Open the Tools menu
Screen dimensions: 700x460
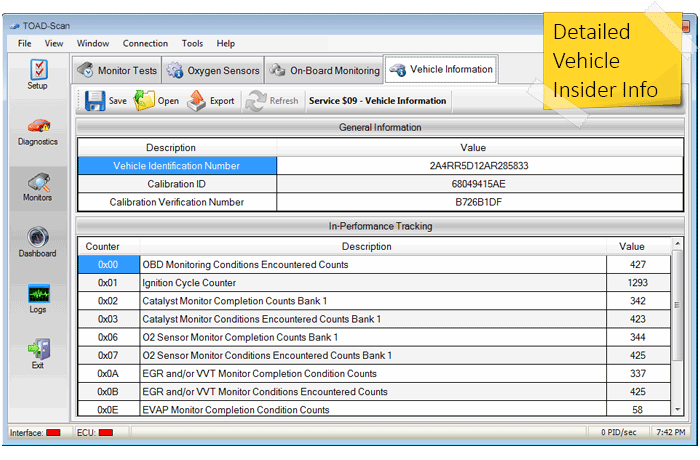click(x=192, y=43)
